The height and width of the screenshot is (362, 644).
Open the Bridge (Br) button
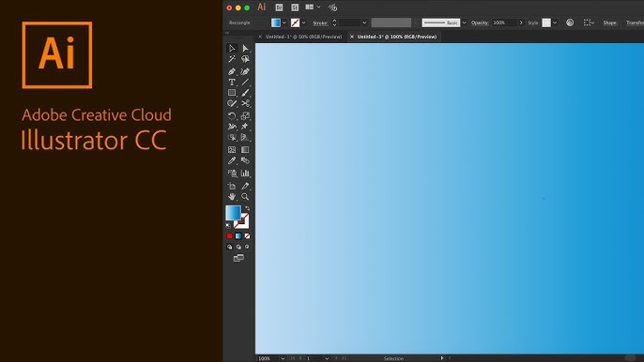pos(279,8)
